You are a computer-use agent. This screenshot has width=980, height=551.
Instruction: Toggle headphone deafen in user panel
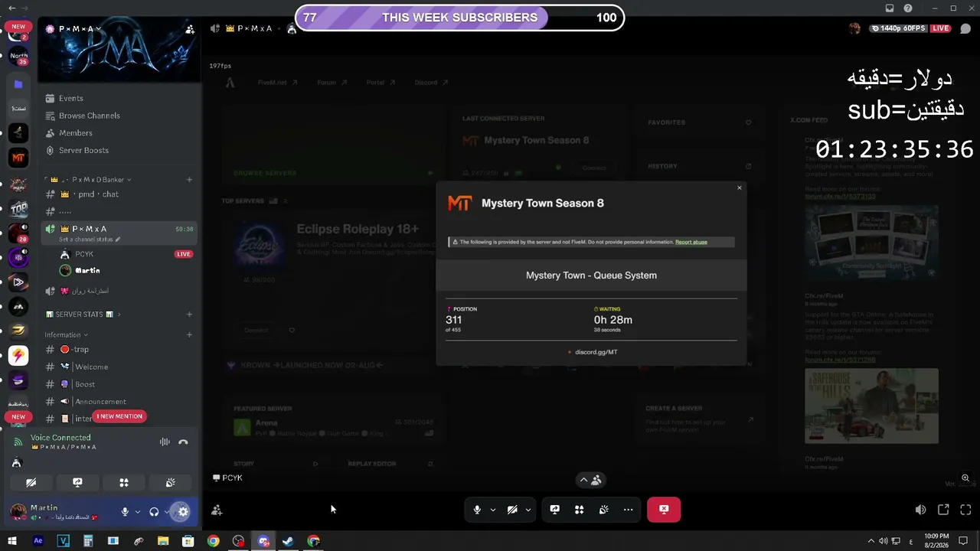click(154, 511)
